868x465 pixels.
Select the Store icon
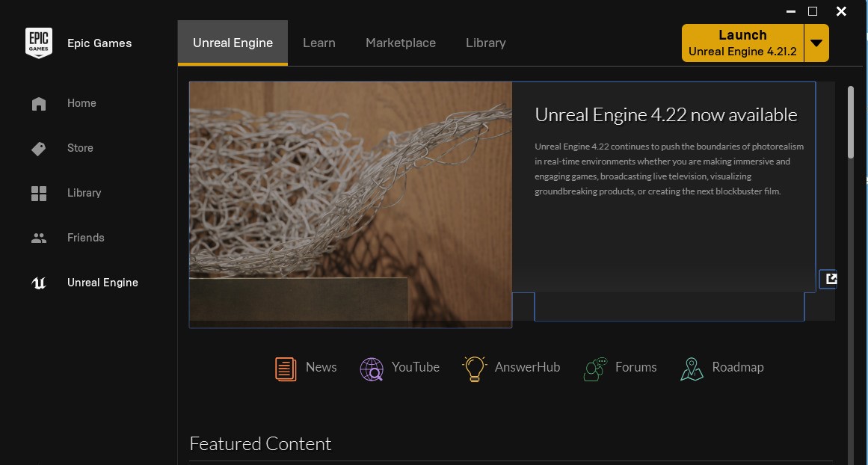[38, 148]
